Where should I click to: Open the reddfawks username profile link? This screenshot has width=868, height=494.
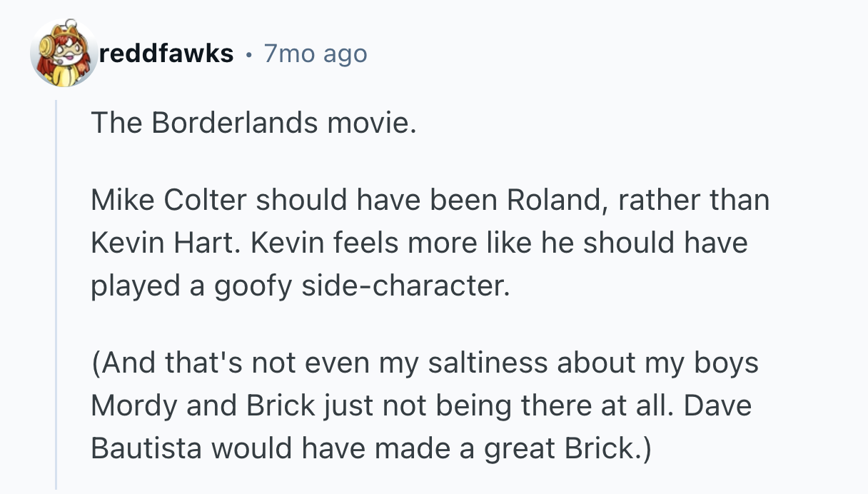click(166, 53)
